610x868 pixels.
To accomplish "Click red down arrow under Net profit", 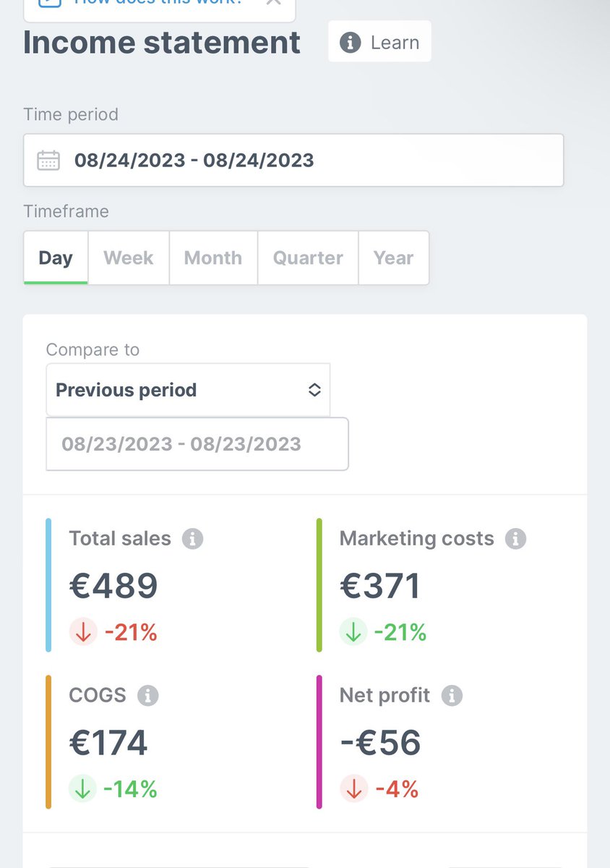I will [353, 788].
